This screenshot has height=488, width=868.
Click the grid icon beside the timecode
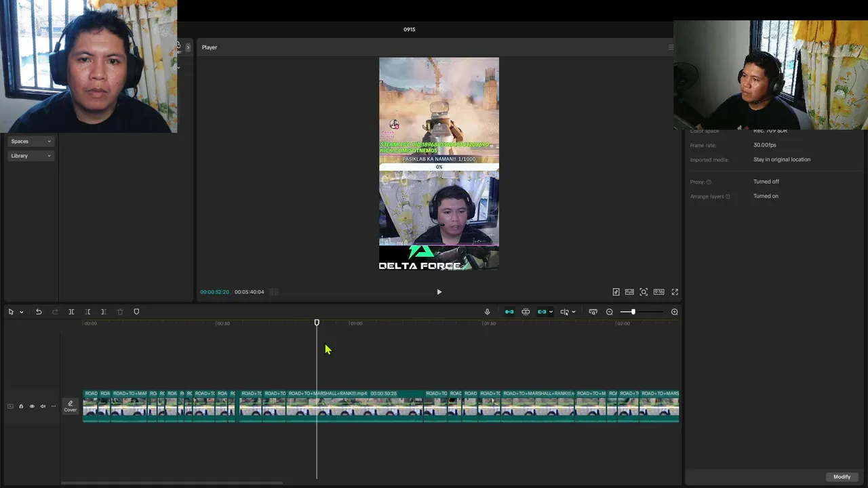pos(274,292)
